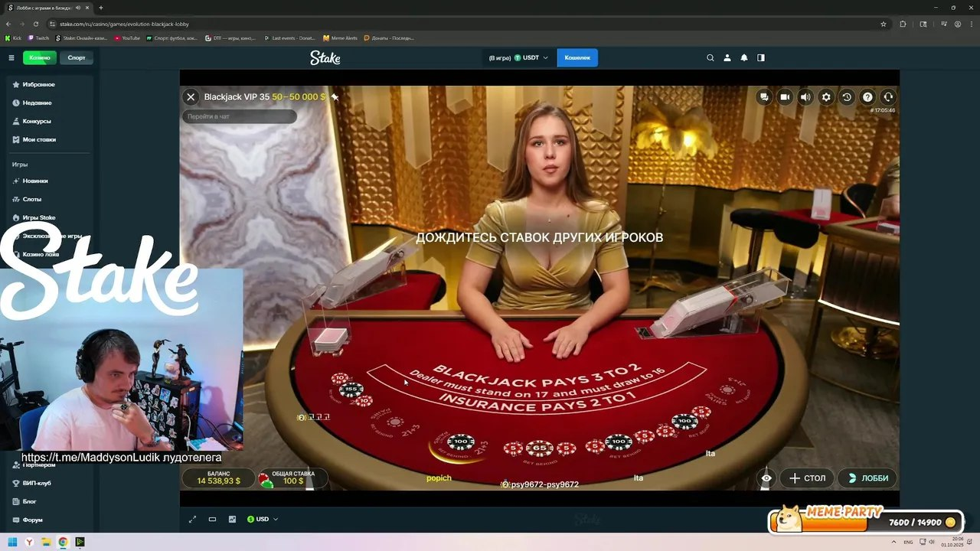980x551 pixels.
Task: Click the chat message input field
Action: coord(239,116)
